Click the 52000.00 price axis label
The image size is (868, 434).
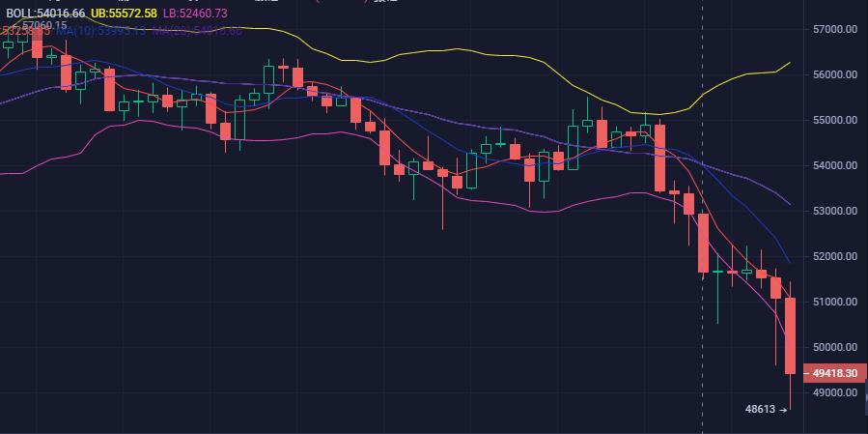pos(836,257)
